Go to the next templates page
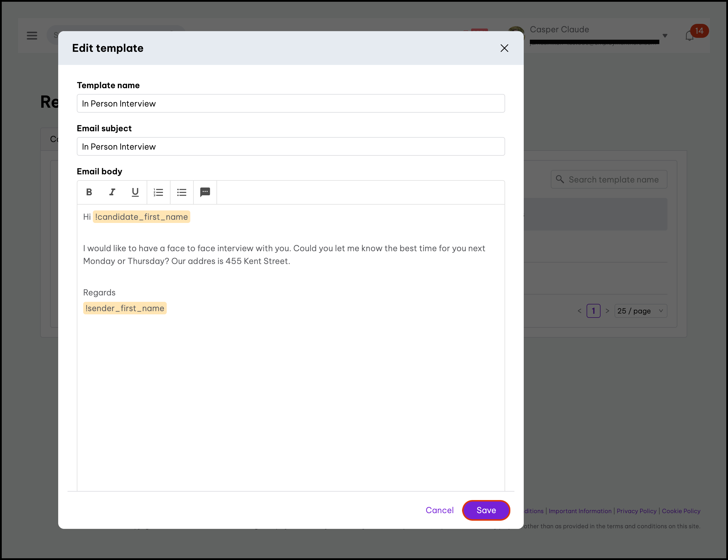728x560 pixels. pos(607,311)
